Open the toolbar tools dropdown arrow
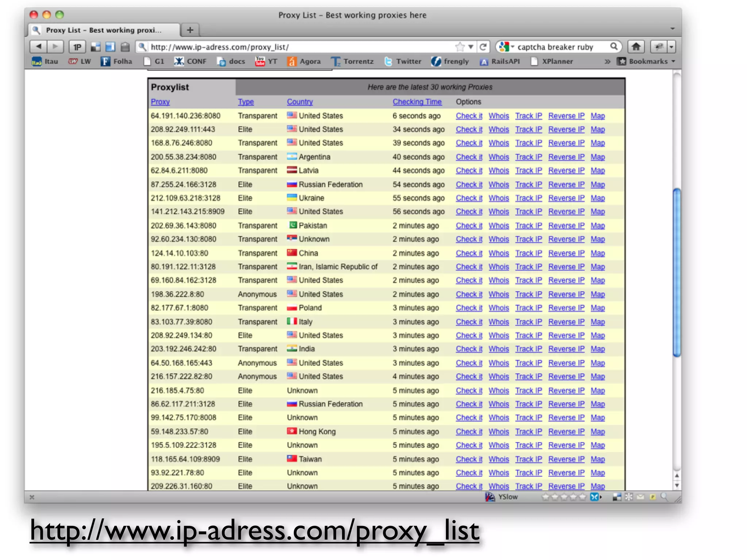The height and width of the screenshot is (560, 747). pyautogui.click(x=671, y=47)
